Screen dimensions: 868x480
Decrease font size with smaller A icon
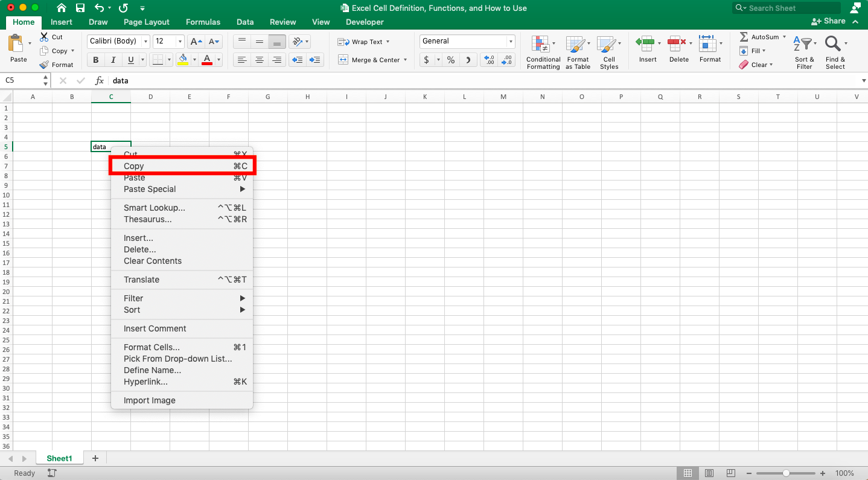214,42
